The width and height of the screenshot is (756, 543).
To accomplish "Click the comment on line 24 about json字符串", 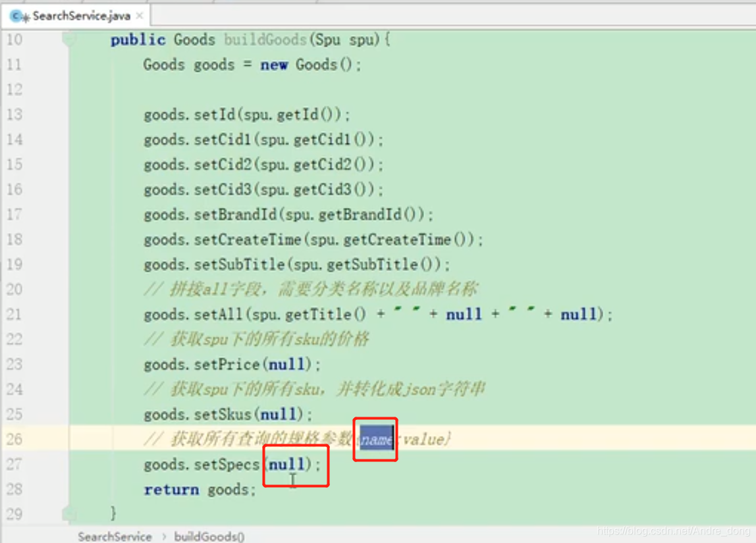I will pos(314,389).
